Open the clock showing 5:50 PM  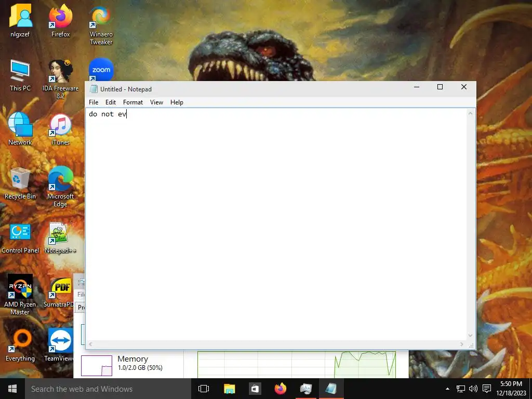pos(511,389)
